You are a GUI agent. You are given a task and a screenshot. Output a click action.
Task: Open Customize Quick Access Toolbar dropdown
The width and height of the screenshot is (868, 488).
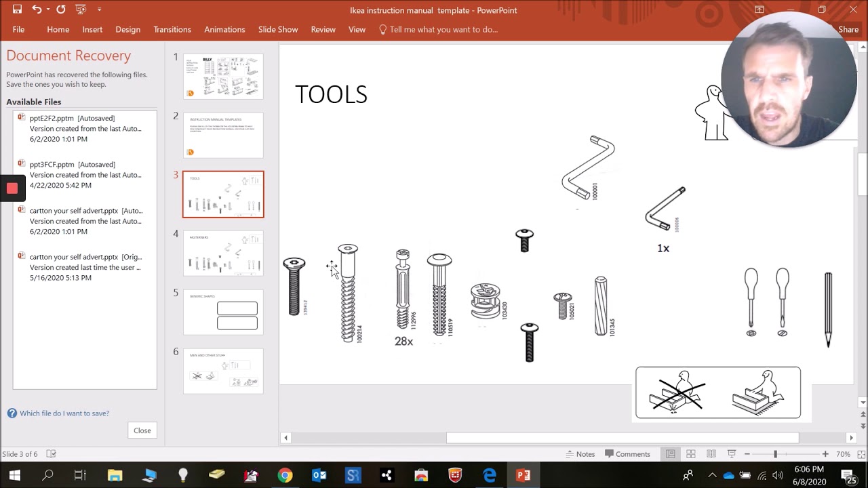(x=99, y=9)
